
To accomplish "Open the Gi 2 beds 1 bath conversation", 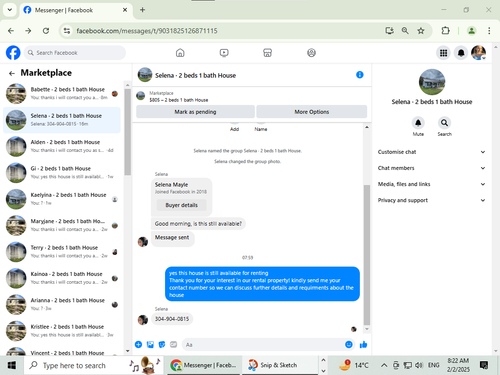I will pyautogui.click(x=62, y=172).
